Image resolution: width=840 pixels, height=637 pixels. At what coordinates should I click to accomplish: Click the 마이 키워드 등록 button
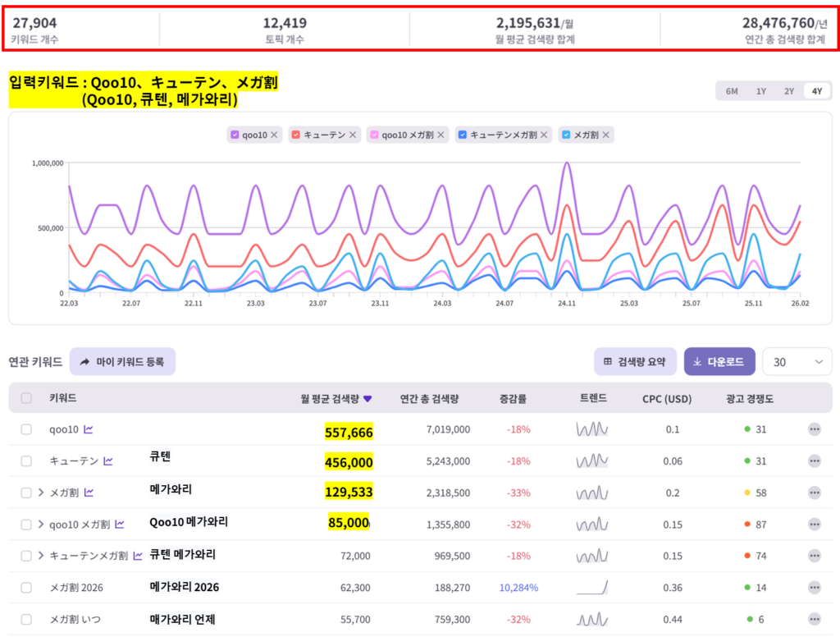122,361
